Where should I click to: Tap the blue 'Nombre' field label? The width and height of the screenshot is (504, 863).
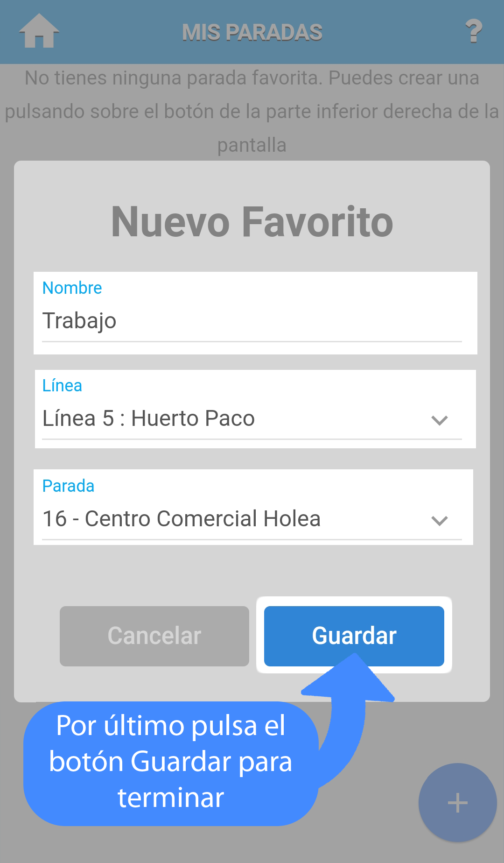[72, 288]
